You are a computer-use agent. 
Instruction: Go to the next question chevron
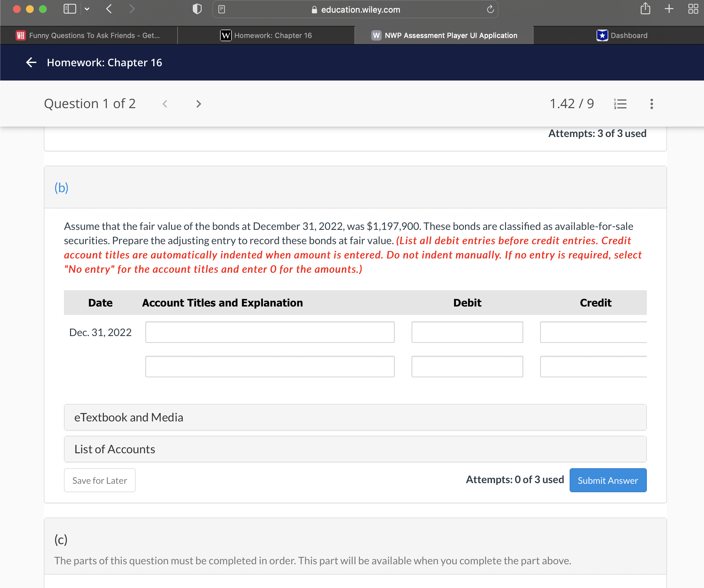pos(198,104)
